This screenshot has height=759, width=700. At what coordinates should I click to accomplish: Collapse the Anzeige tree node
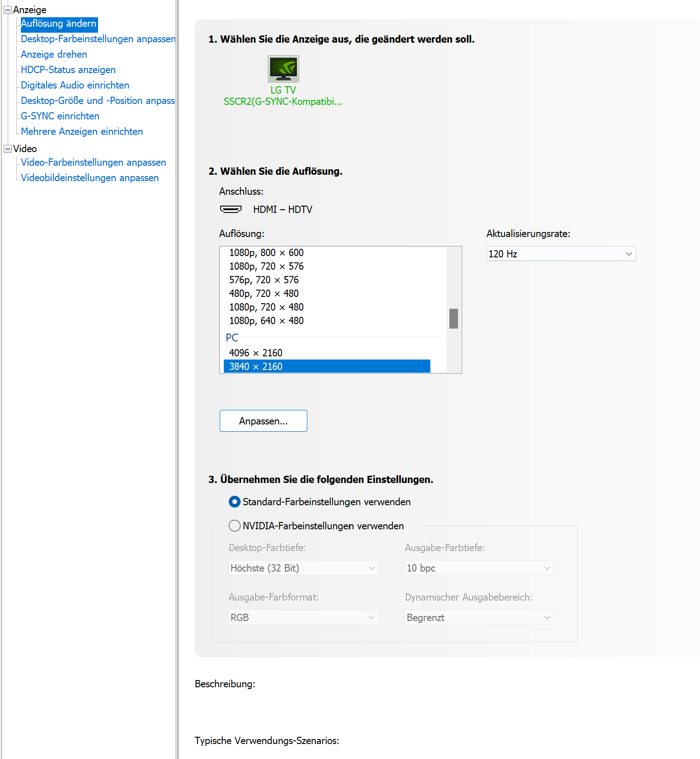click(x=8, y=10)
